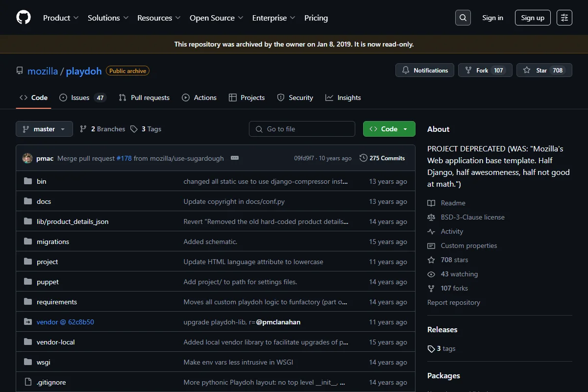Open the vendor submodule folder
The image size is (588, 392).
pos(65,322)
